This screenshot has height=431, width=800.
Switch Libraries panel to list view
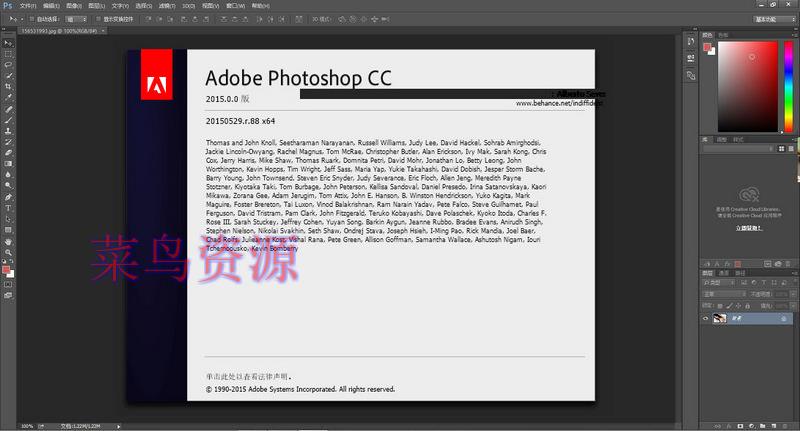point(791,148)
